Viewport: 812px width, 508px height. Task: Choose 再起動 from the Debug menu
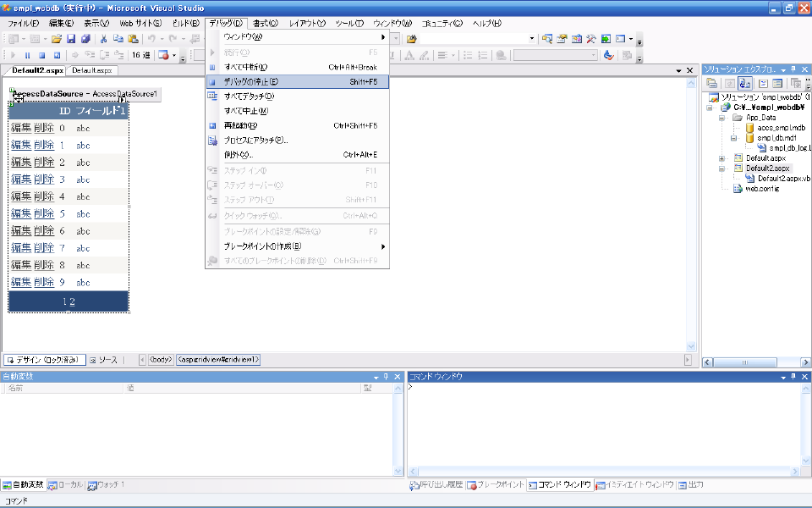tap(297, 125)
